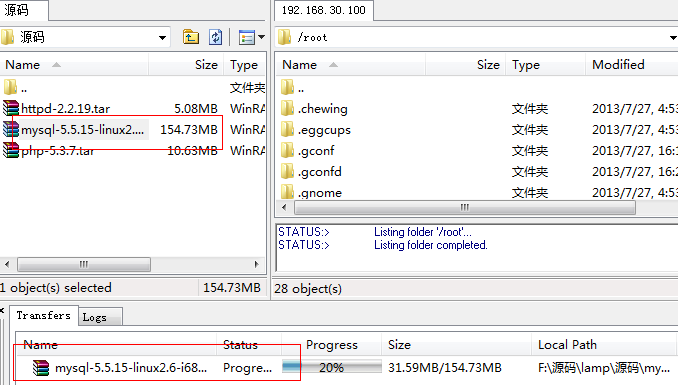Viewport: 678px width, 385px height.
Task: Click the F:\源码\lamp local path cell
Action: (604, 368)
